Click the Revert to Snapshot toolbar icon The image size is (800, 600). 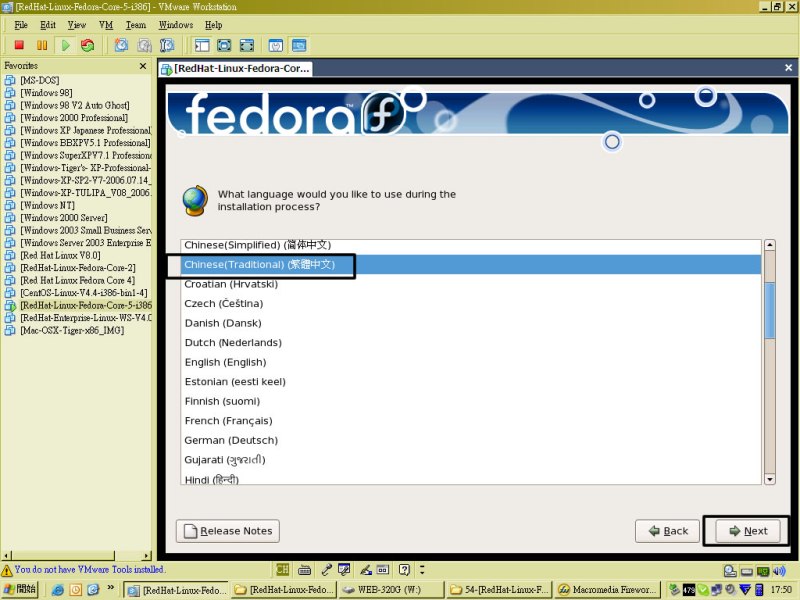(144, 45)
